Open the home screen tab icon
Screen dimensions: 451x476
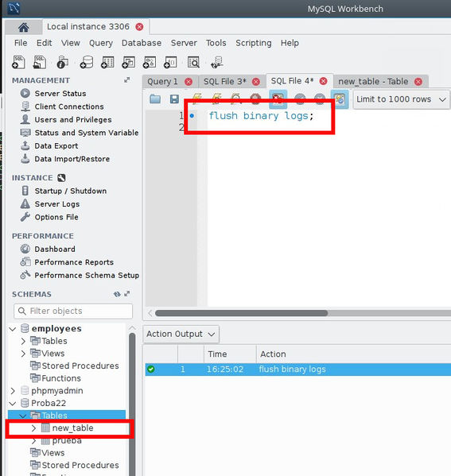tap(23, 27)
